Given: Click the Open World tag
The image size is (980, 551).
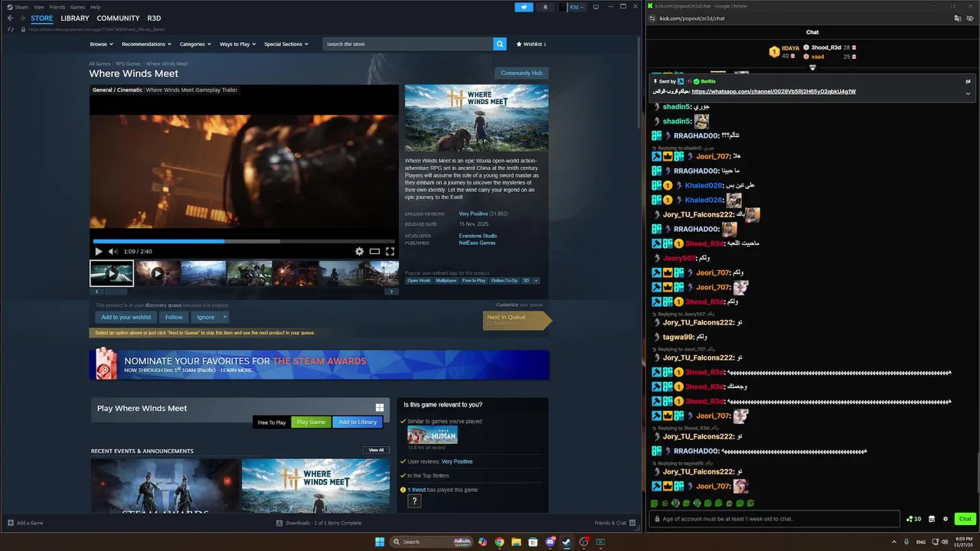Looking at the screenshot, I should point(419,281).
